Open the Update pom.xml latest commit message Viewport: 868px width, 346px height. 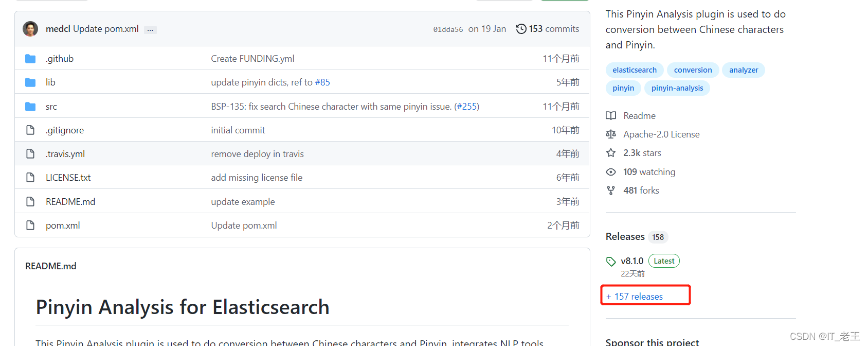click(106, 29)
